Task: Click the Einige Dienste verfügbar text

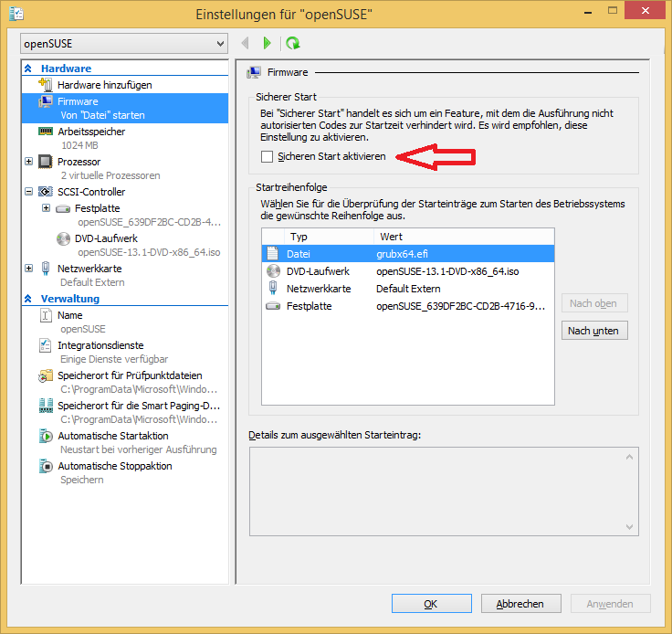Action: point(114,359)
